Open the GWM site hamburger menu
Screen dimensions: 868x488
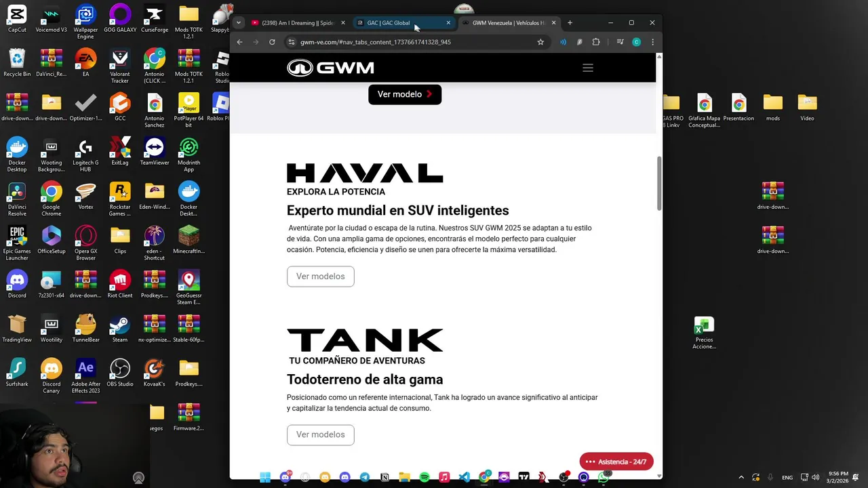point(588,68)
